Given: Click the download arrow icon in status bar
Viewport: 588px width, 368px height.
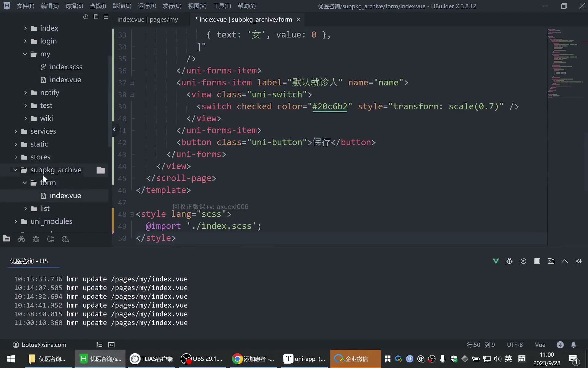Looking at the screenshot, I should (x=560, y=345).
